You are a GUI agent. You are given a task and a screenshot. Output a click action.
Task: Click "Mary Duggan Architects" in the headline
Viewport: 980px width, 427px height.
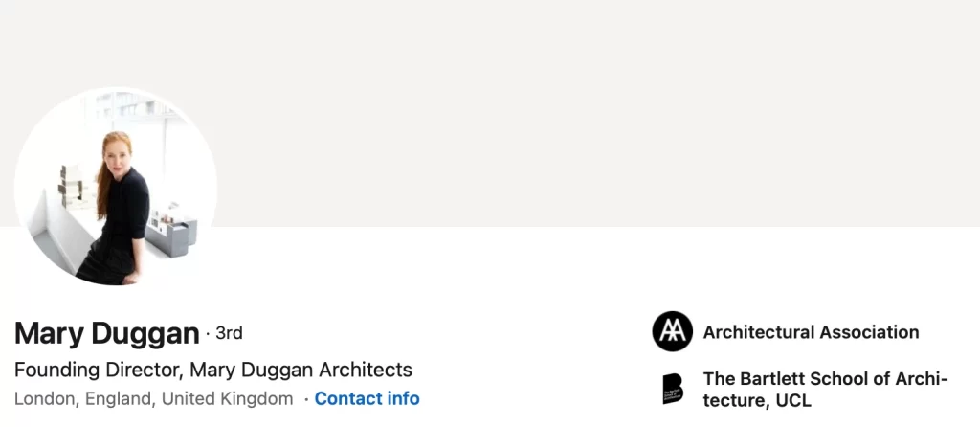(301, 370)
